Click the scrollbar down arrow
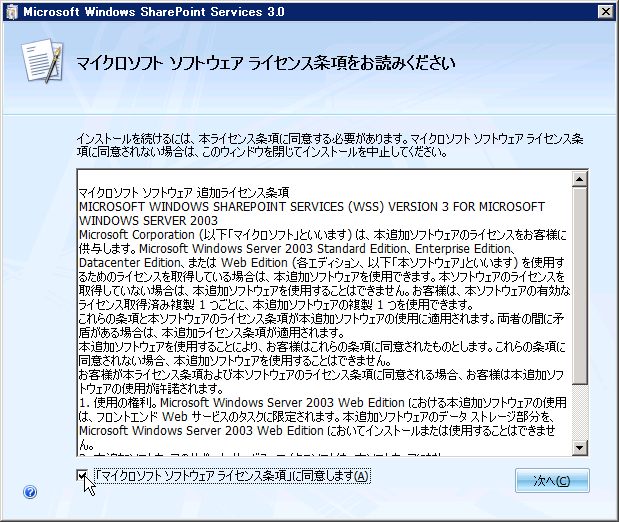 pyautogui.click(x=579, y=446)
